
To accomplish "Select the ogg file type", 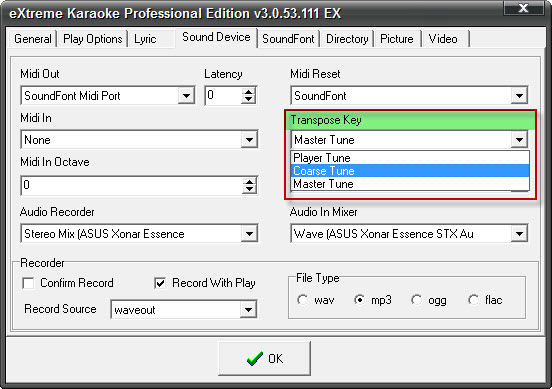I will [x=416, y=300].
